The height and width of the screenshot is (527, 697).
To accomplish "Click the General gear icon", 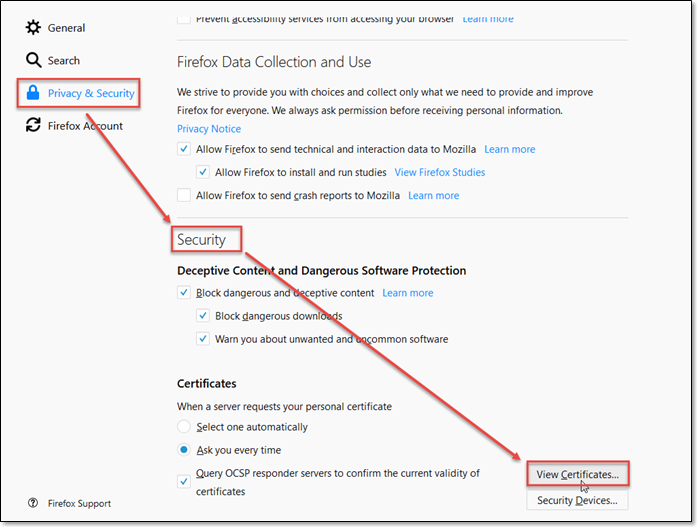I will [33, 28].
